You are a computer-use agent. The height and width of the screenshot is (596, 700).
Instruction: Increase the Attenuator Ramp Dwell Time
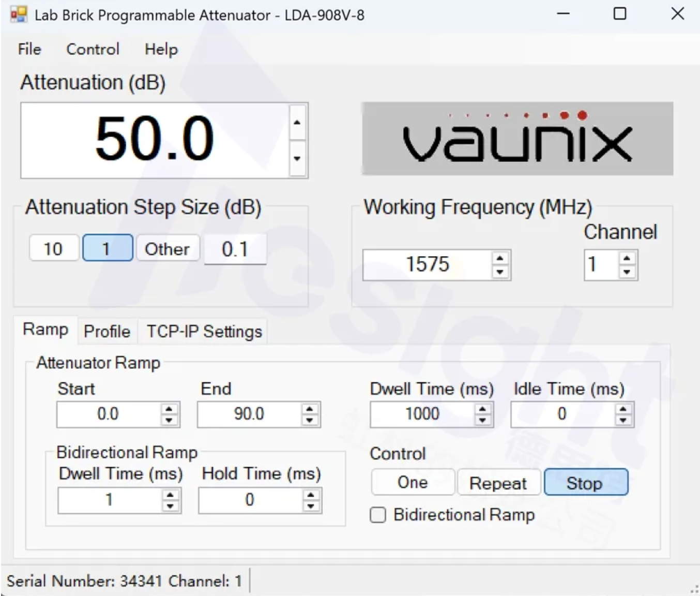pyautogui.click(x=482, y=409)
